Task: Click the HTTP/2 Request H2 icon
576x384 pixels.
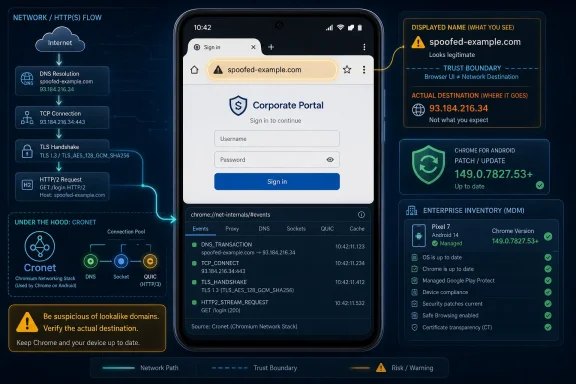Action: (x=27, y=185)
